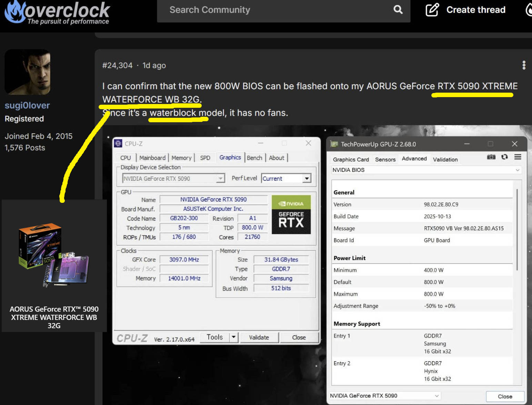Open the Bench tab in CPU-Z

pos(254,158)
